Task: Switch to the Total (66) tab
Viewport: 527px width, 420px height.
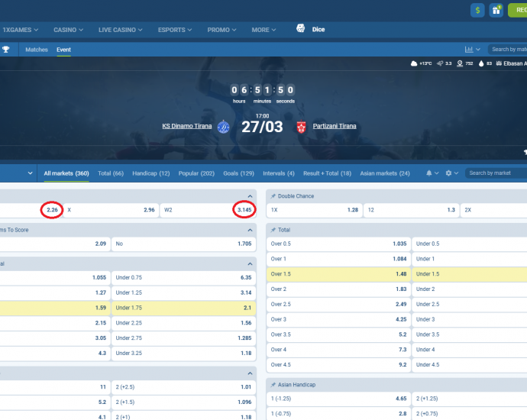Action: pos(111,173)
